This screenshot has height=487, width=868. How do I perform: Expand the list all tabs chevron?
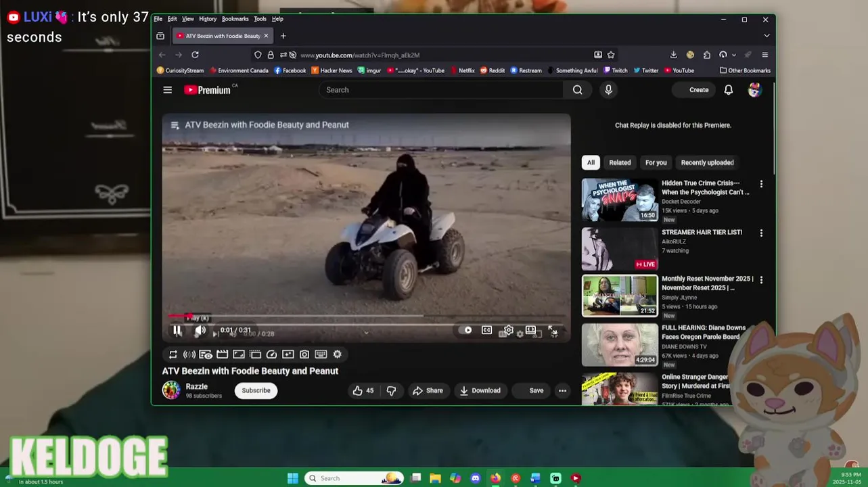pyautogui.click(x=767, y=36)
